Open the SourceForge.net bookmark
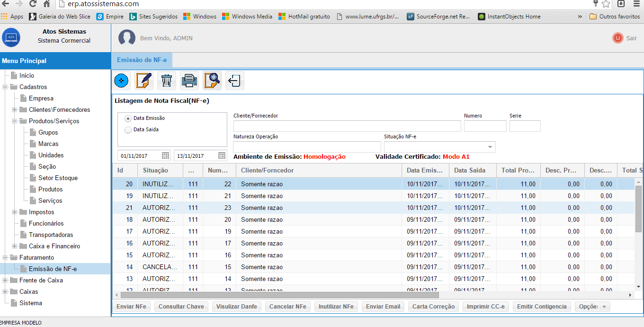Viewport: 644px width, 327px height. tap(438, 17)
